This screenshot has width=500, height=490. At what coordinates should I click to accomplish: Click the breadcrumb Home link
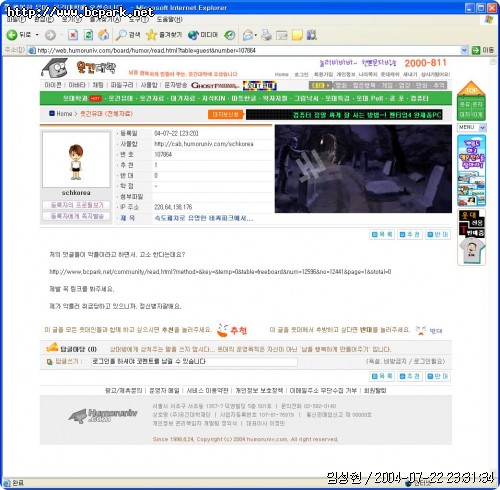pyautogui.click(x=64, y=114)
